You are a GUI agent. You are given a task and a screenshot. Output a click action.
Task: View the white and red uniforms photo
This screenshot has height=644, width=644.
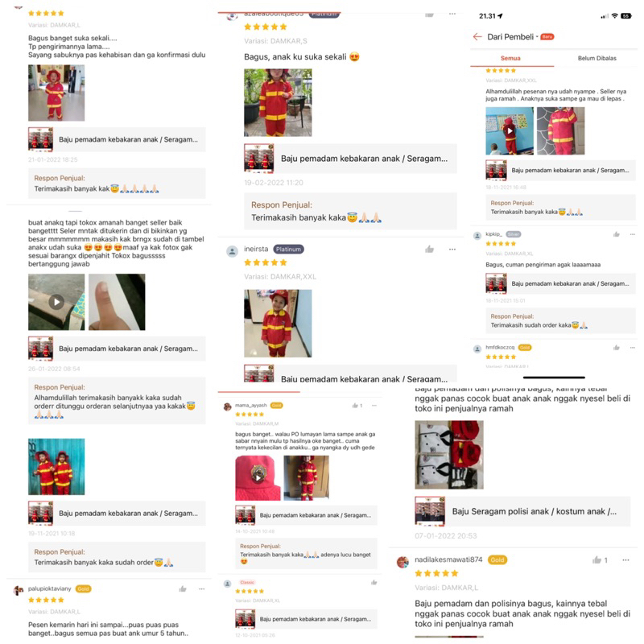point(449,455)
